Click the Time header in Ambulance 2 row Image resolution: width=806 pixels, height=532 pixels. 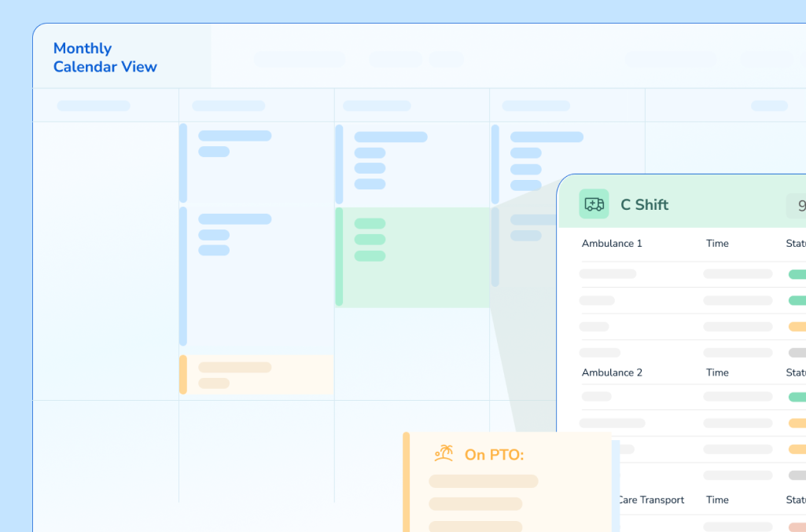(717, 372)
